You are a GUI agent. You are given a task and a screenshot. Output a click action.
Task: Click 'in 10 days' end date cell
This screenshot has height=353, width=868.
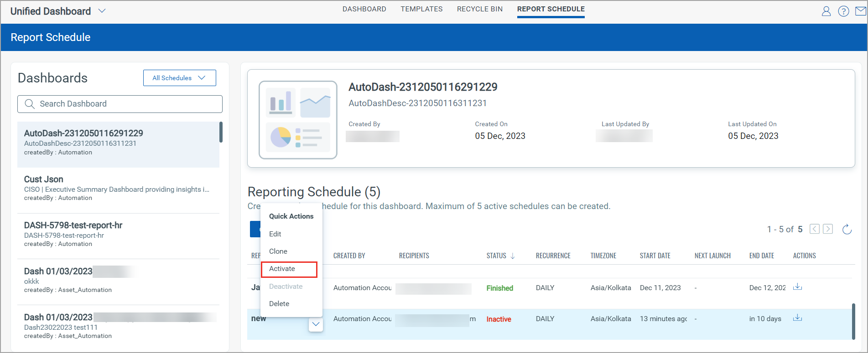pyautogui.click(x=765, y=319)
